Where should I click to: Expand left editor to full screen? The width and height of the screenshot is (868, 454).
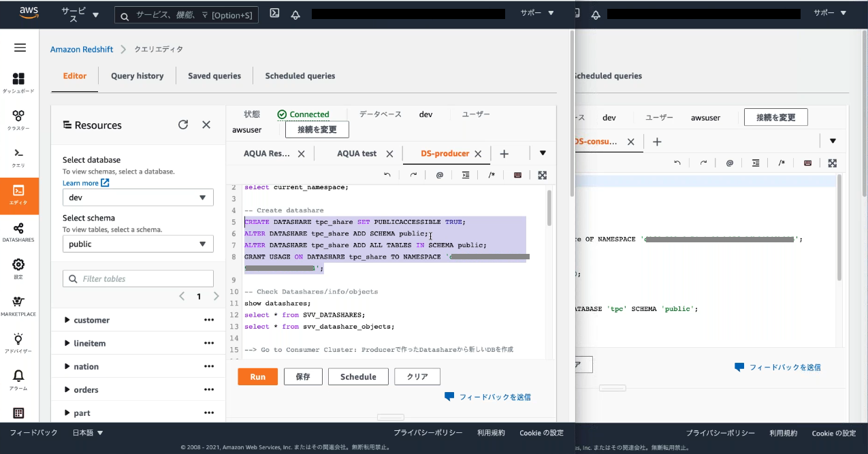click(542, 175)
